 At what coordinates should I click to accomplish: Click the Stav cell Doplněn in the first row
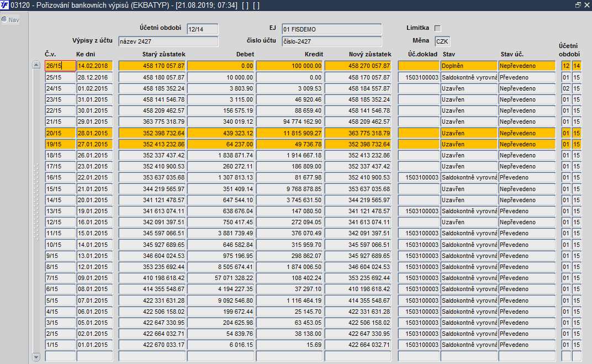pyautogui.click(x=468, y=66)
